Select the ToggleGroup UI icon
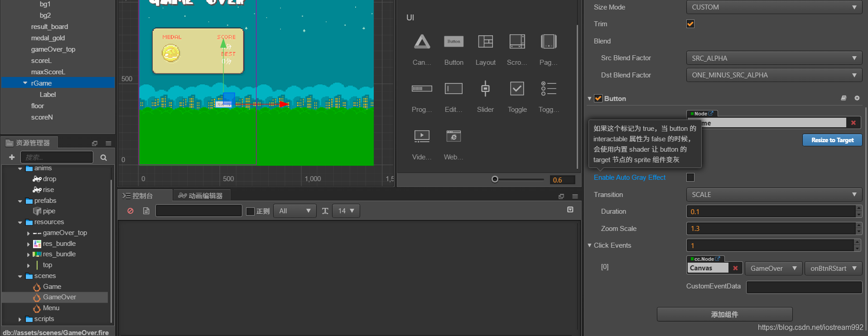Image resolution: width=868 pixels, height=336 pixels. click(549, 89)
